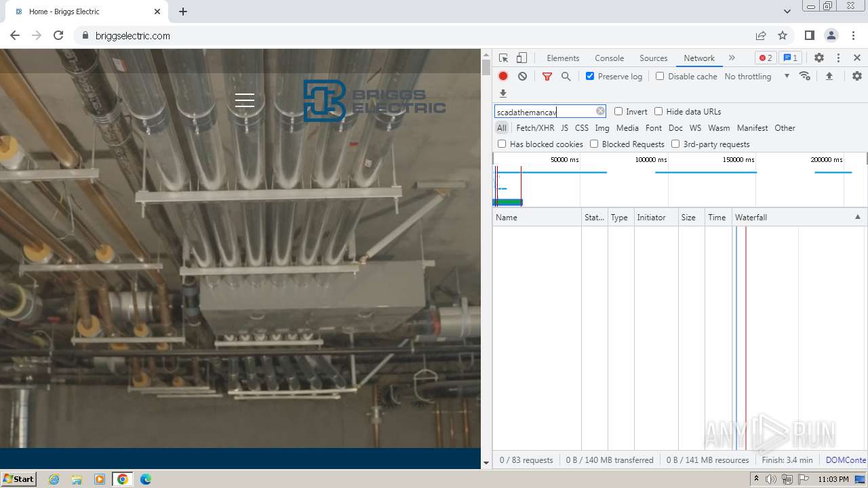Go back in browser history
Viewport: 868px width, 488px height.
(15, 36)
